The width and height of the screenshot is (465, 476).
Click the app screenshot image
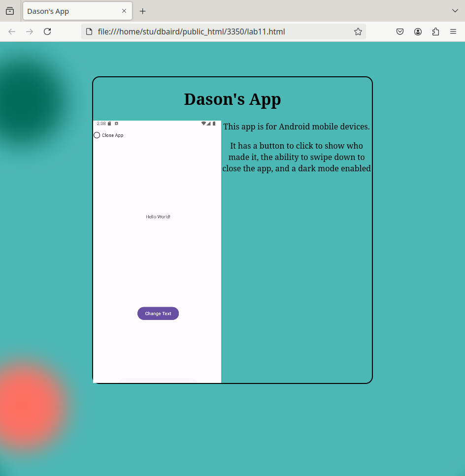(x=157, y=252)
